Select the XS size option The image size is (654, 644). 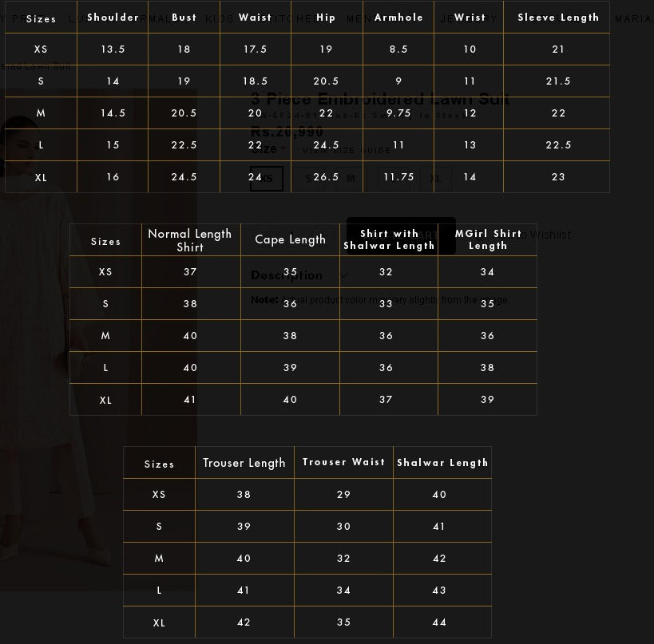click(x=267, y=178)
